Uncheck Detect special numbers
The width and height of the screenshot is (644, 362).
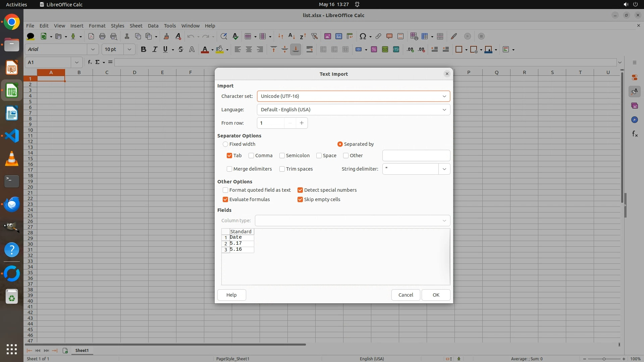(x=300, y=190)
